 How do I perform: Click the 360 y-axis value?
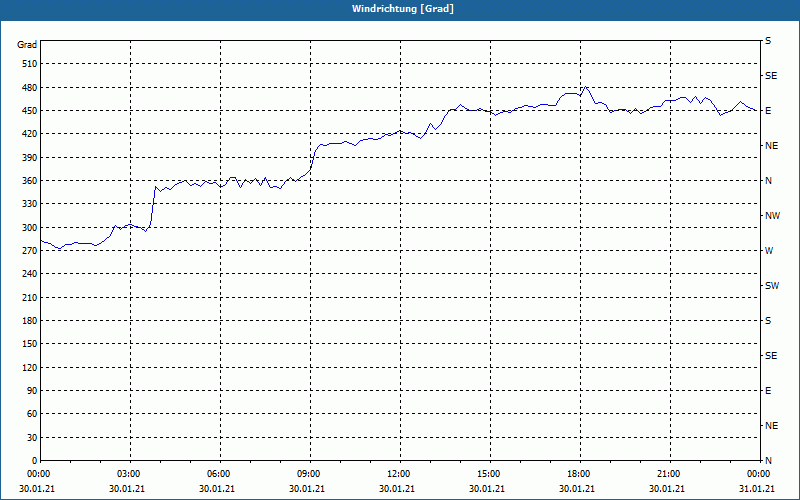tap(30, 181)
